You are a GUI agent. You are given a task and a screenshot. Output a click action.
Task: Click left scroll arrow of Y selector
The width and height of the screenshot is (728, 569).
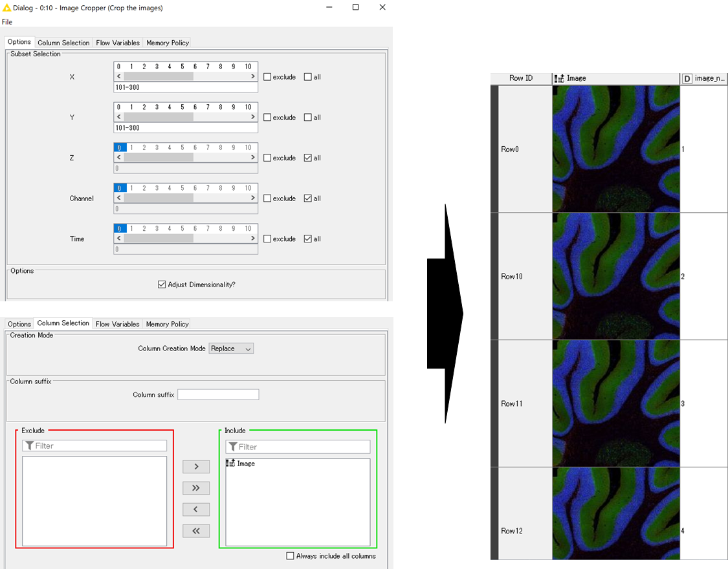tap(119, 116)
